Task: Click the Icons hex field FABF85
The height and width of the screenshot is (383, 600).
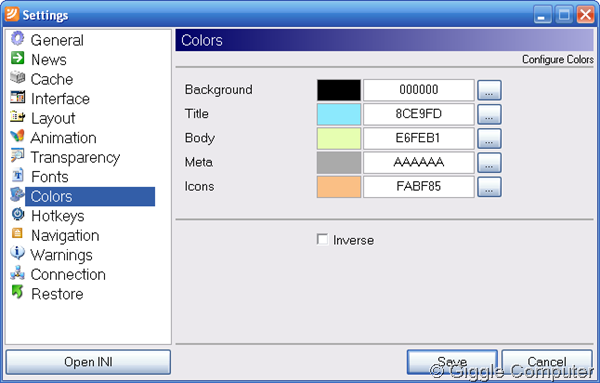Action: tap(419, 187)
